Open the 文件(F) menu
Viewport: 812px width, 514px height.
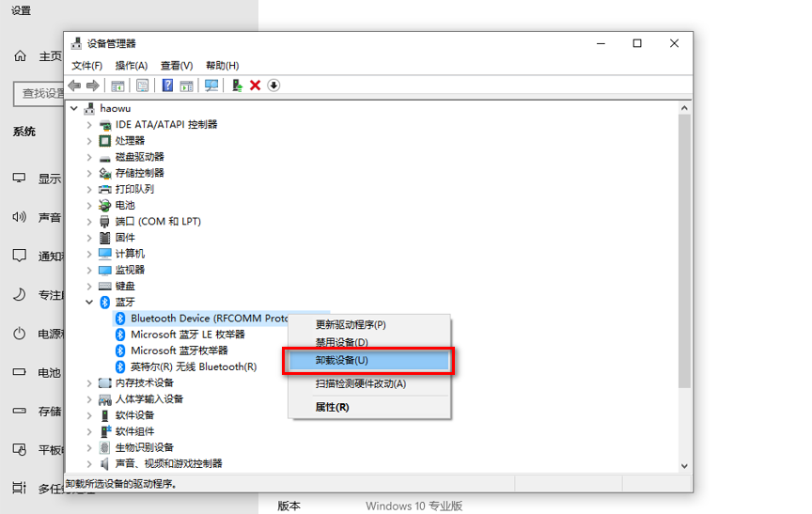(x=86, y=66)
